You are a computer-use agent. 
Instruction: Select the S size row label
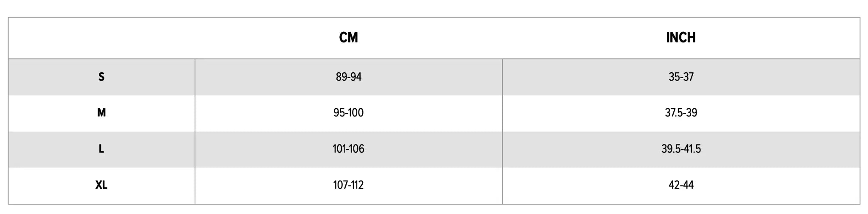[101, 77]
